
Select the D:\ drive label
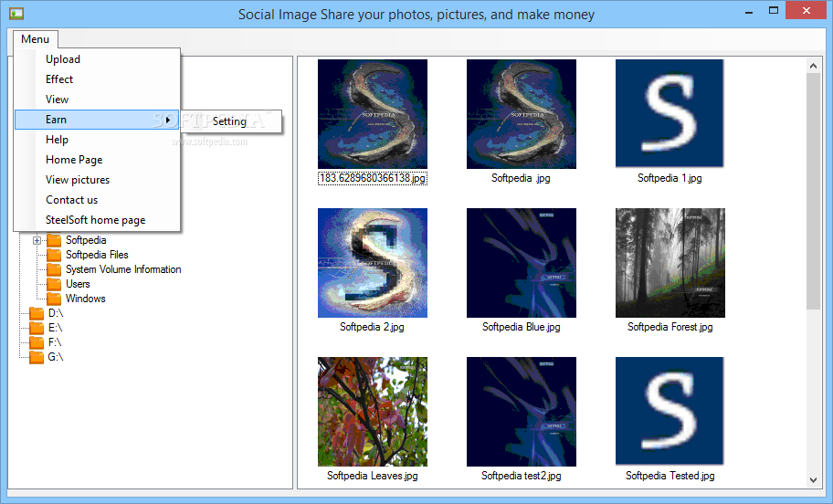[x=56, y=313]
